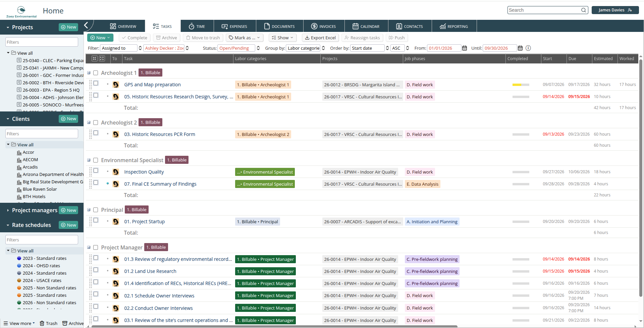Click the 2023 - Standard rates color dot
This screenshot has width=644, height=328.
(x=19, y=258)
